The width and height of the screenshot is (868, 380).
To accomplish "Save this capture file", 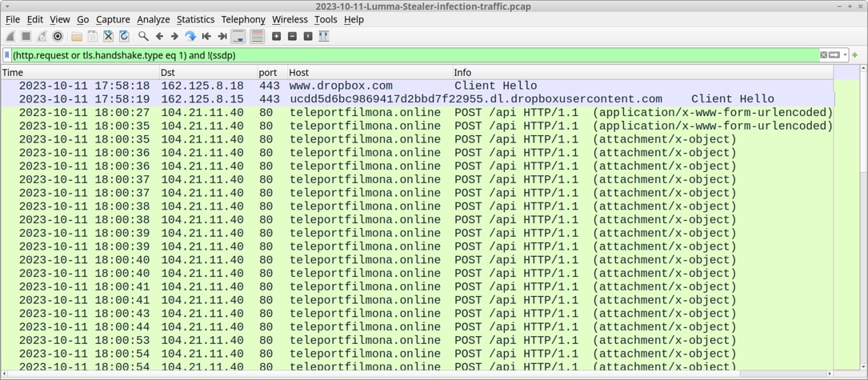I will pyautogui.click(x=93, y=37).
